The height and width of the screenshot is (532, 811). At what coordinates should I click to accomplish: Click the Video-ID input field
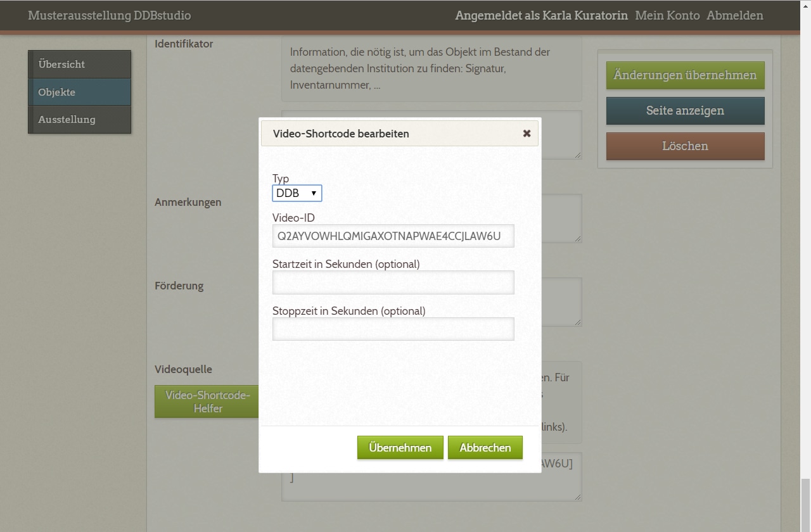point(393,236)
